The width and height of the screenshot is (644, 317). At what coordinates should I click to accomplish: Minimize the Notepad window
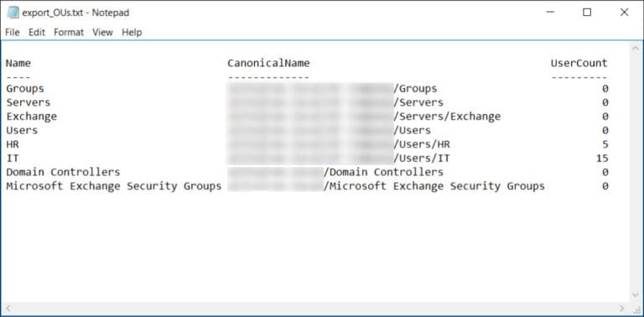550,13
